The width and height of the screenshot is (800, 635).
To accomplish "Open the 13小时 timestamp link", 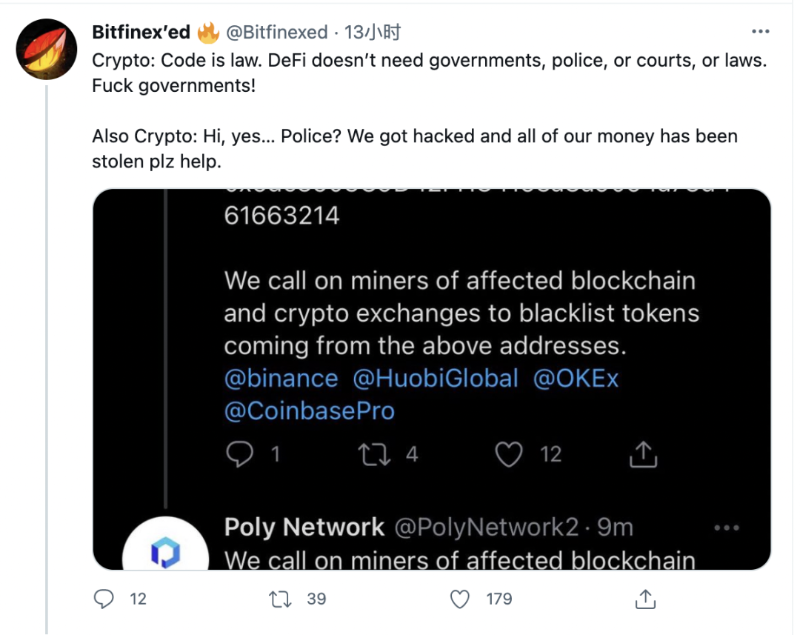I will coord(372,33).
